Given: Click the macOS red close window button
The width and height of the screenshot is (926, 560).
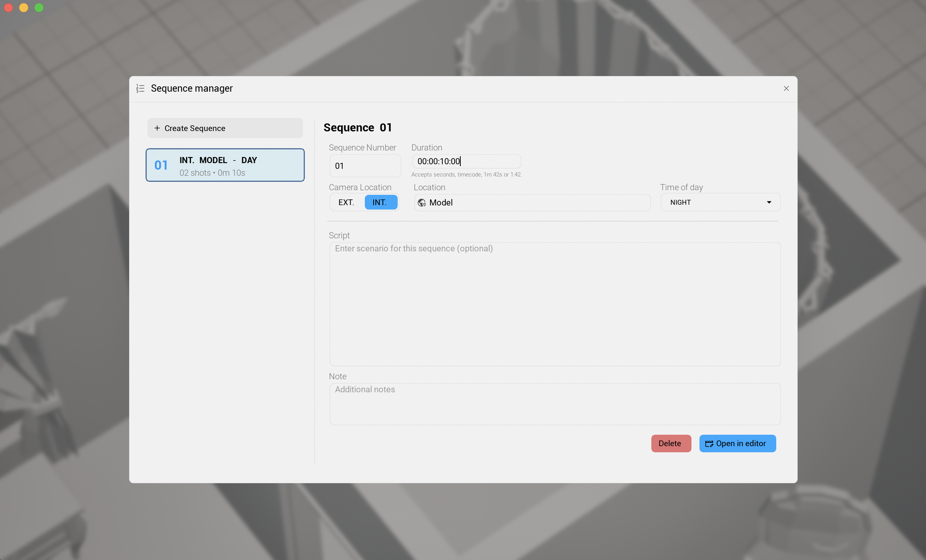Looking at the screenshot, I should tap(8, 8).
